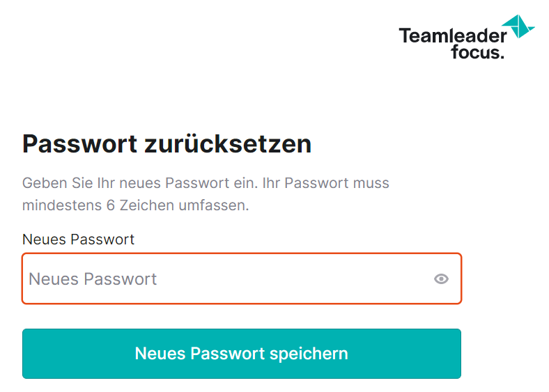Click the Teamleader wordmark in the logo
This screenshot has width=549, height=392.
point(453,36)
